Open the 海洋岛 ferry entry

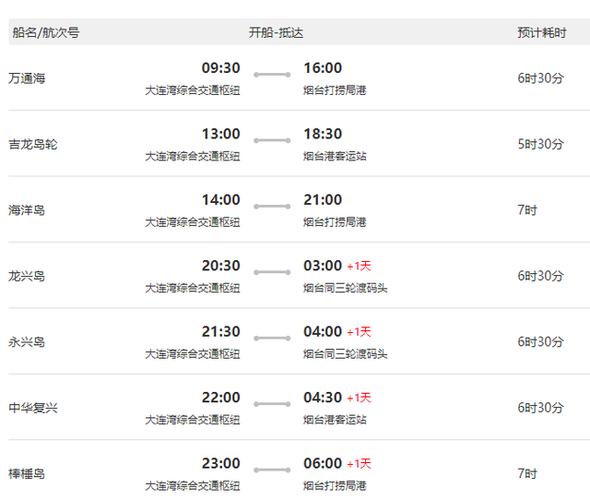click(27, 210)
